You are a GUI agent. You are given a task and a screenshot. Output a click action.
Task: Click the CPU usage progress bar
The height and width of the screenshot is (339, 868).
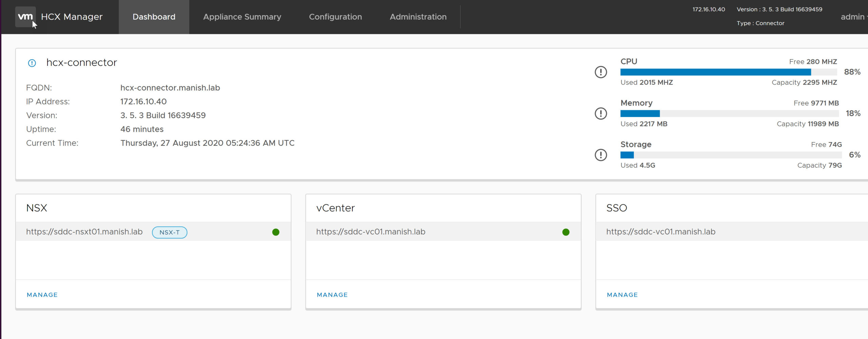tap(728, 72)
